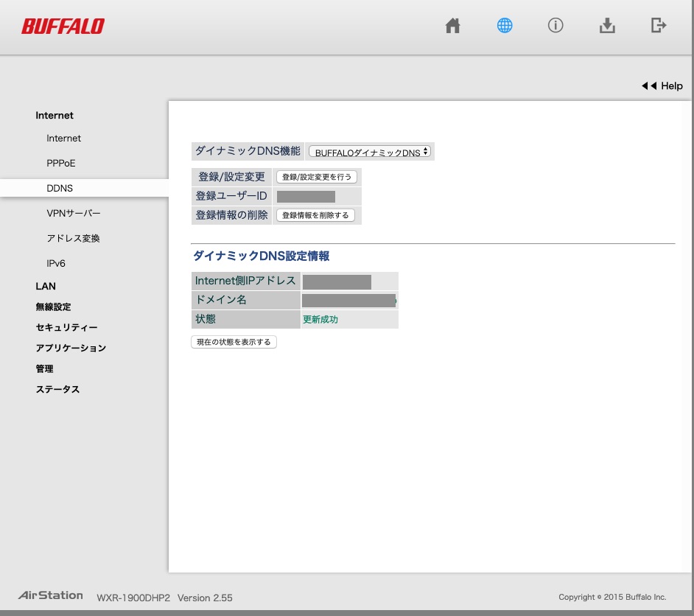
Task: Click the 登録/設定変更 label
Action: point(231,177)
